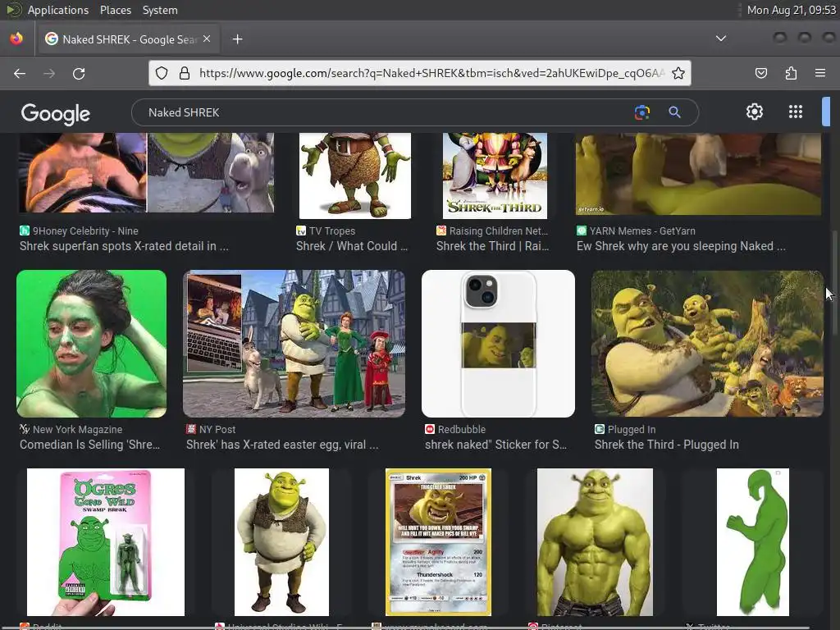
Task: Click the page vertical scrollbar thumb
Action: click(834, 283)
